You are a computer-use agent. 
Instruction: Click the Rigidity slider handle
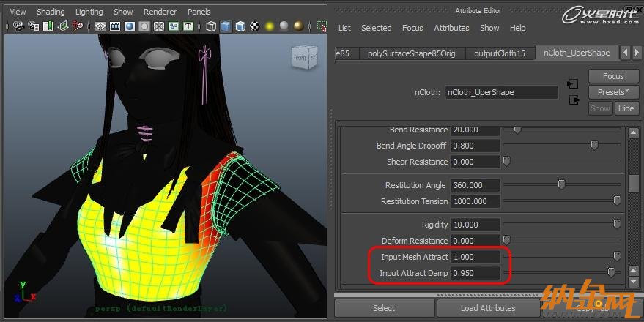[617, 224]
